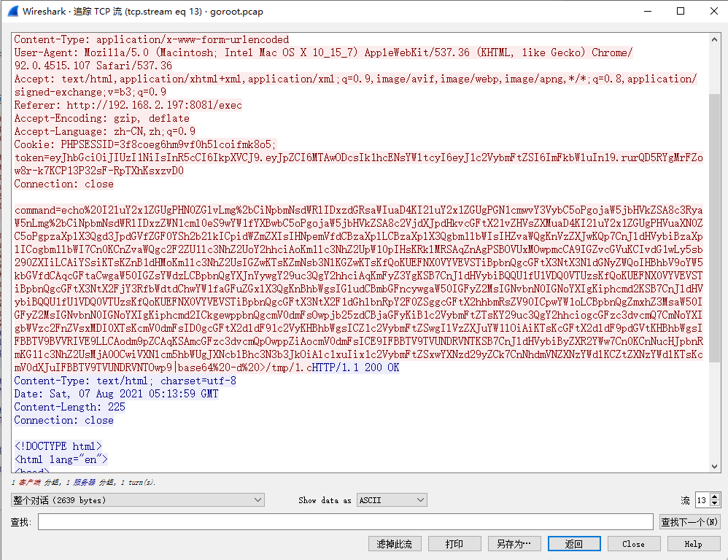Click the scrollbar down arrow of stream text

coord(715,467)
